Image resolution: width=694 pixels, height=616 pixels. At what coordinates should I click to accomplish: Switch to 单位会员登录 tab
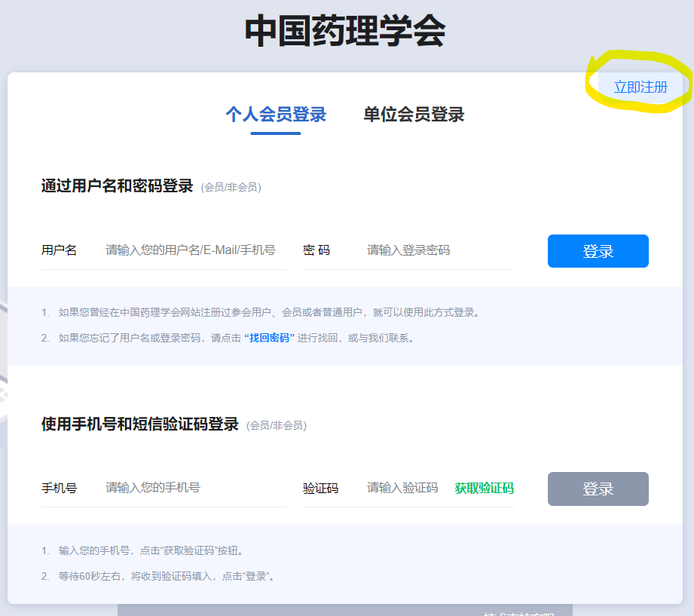[414, 115]
